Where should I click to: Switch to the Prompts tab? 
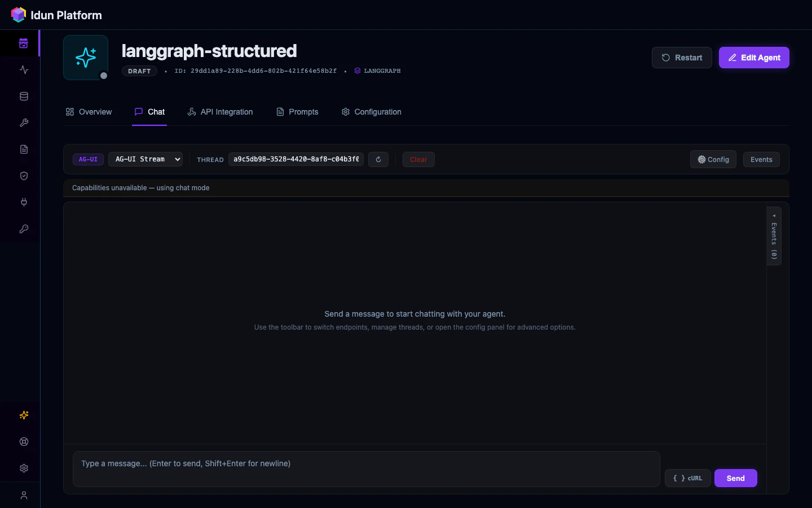click(x=297, y=112)
